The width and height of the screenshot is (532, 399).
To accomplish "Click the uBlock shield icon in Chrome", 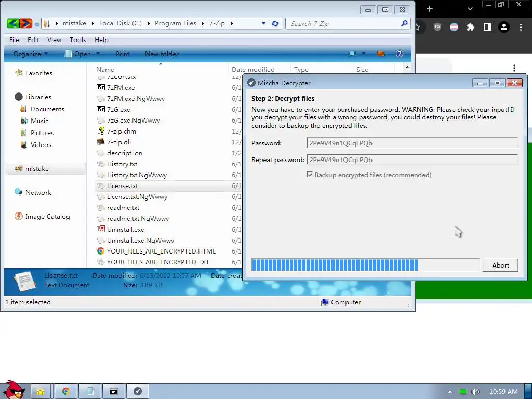I will click(437, 27).
